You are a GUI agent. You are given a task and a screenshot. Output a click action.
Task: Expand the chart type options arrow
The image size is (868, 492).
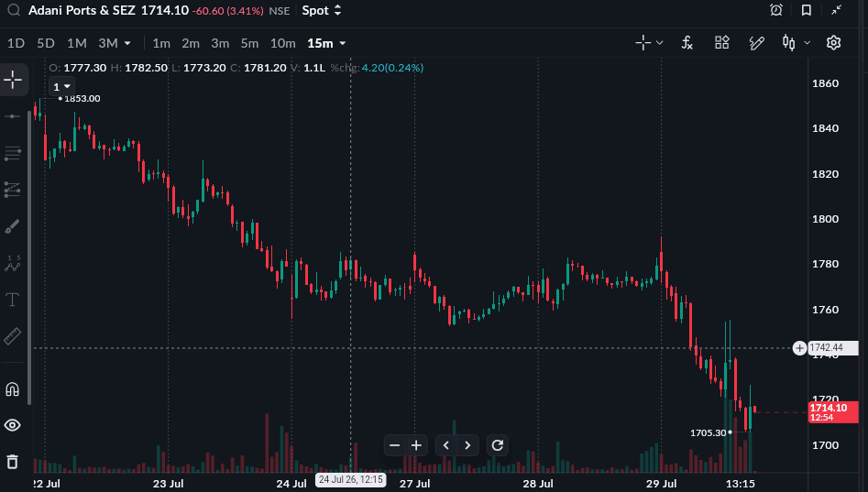[x=808, y=43]
